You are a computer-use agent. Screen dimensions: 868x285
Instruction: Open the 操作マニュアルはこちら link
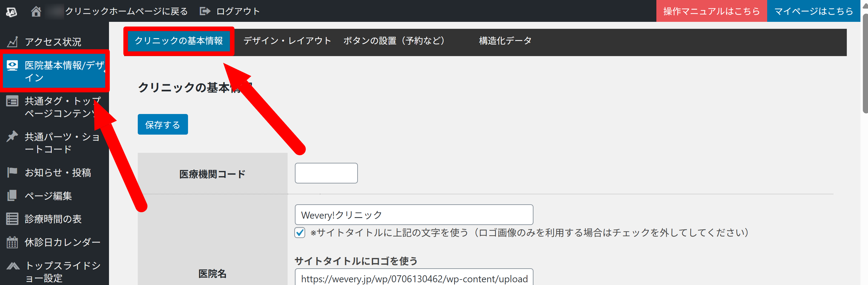coord(711,12)
